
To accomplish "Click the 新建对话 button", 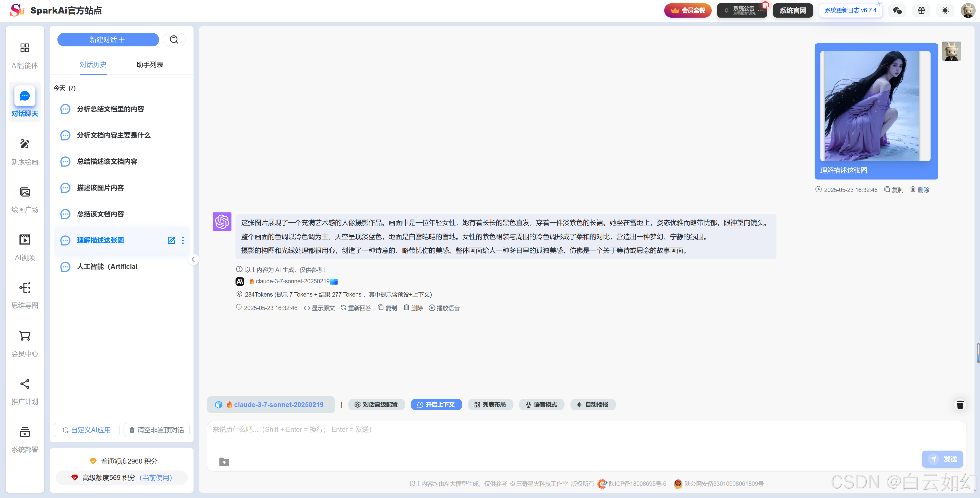I will pos(108,40).
